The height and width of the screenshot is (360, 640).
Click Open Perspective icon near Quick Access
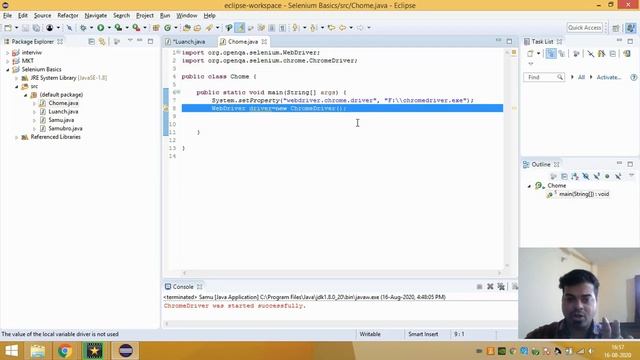click(x=616, y=28)
